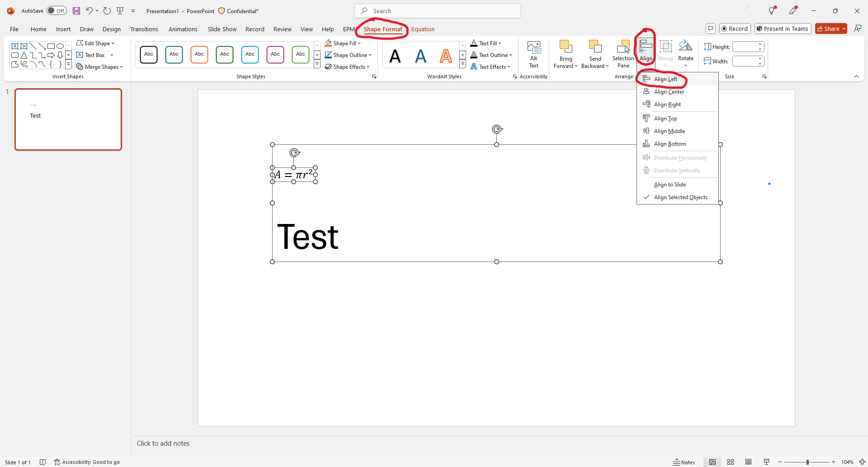Image resolution: width=868 pixels, height=467 pixels.
Task: Apply orange outline Abc shape style
Action: point(199,54)
